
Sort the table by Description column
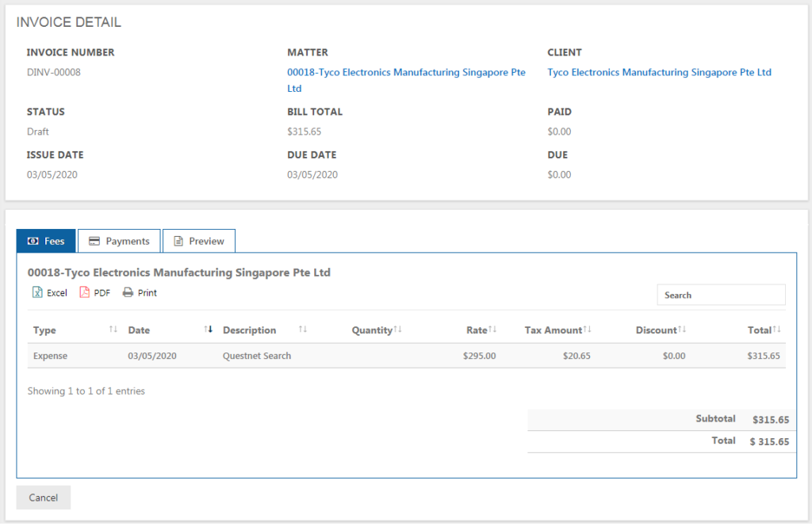point(265,330)
